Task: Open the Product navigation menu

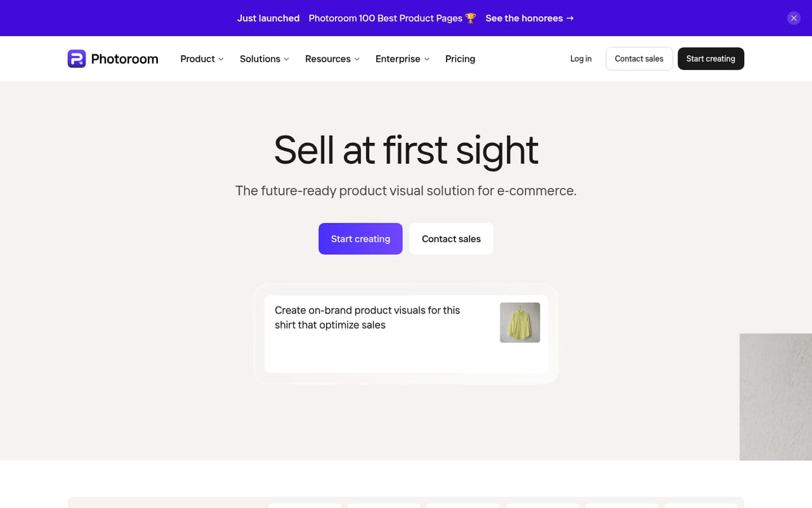Action: pos(202,59)
